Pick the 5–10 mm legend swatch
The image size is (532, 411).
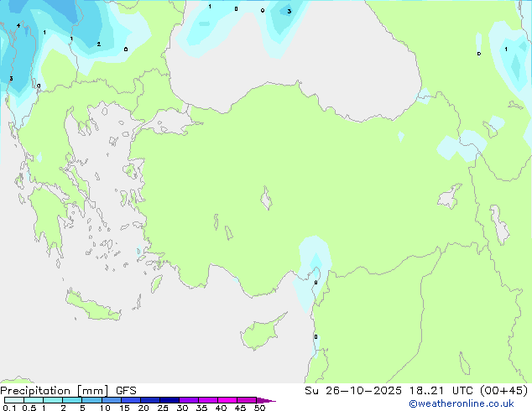(x=91, y=400)
